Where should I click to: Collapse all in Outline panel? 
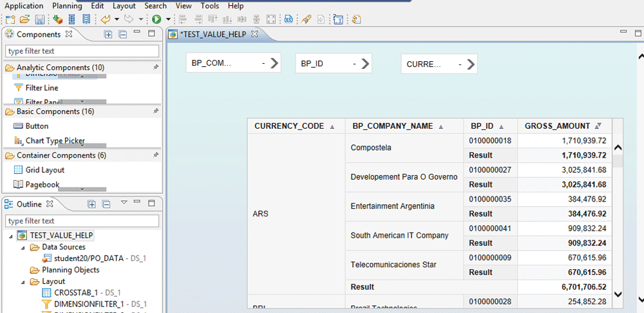[x=107, y=204]
